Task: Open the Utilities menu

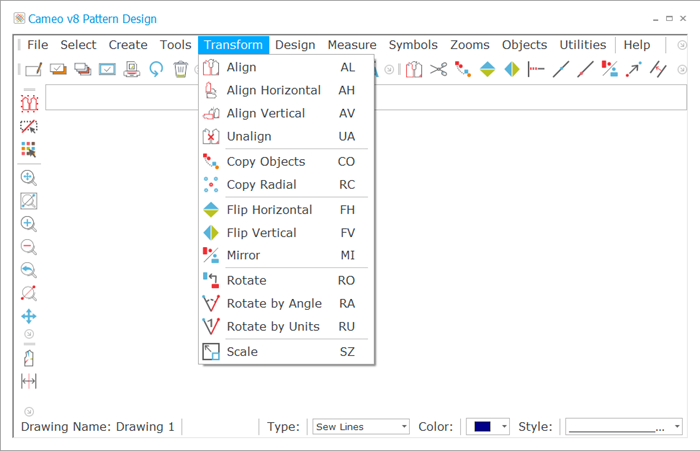Action: pos(583,45)
